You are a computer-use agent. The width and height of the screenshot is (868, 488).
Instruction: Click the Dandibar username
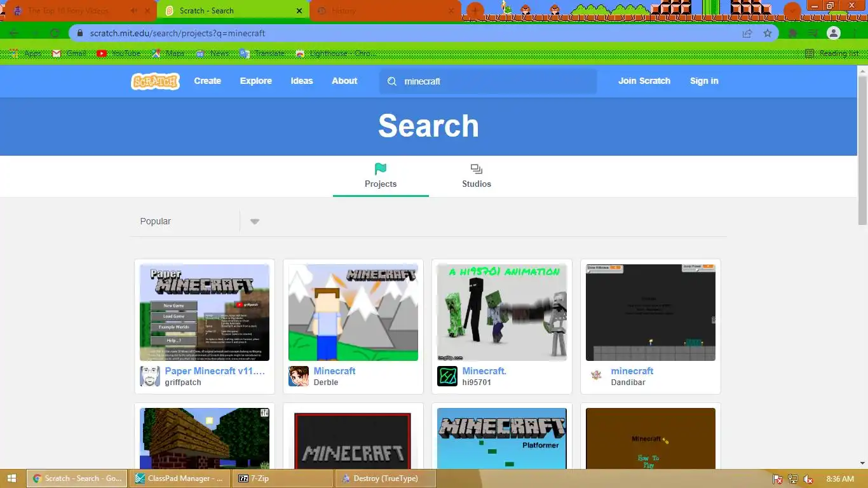tap(628, 383)
